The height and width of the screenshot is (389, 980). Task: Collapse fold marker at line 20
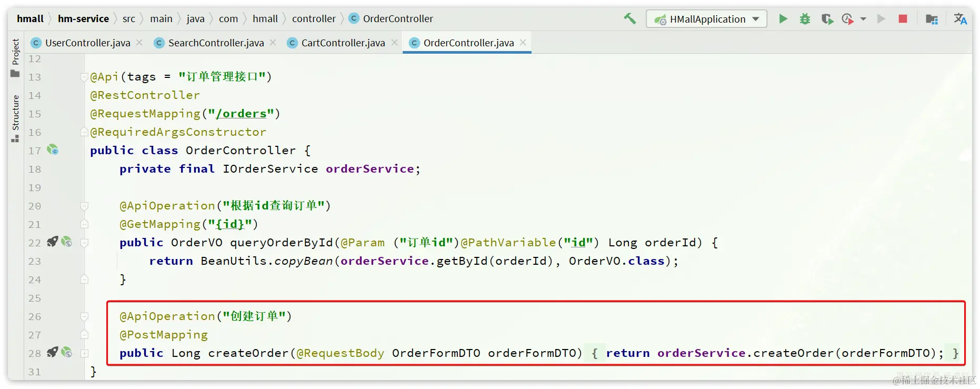tap(84, 206)
